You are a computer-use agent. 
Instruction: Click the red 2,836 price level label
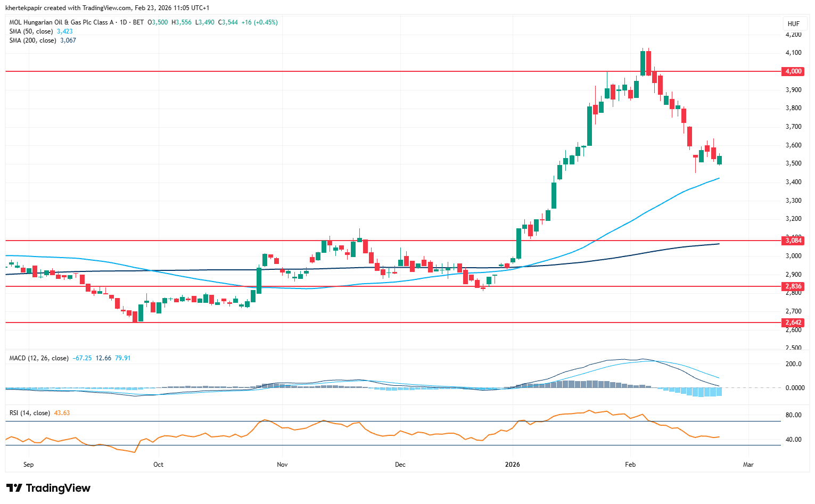(793, 286)
